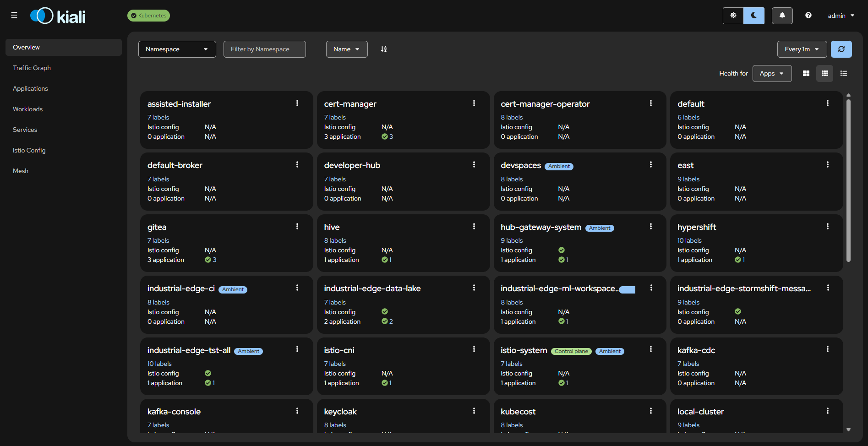
Task: Click the Control plane badge on istio-system
Action: [571, 351]
